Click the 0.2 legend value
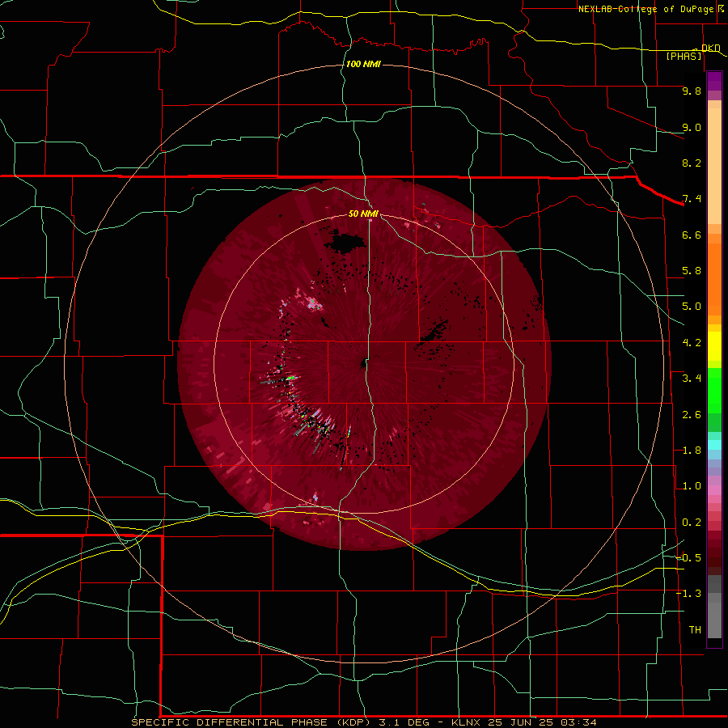 click(692, 523)
